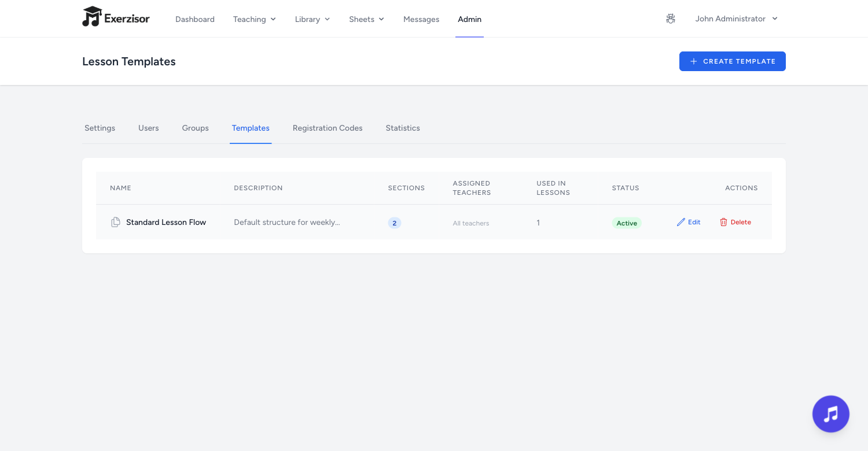Open John Administrator user menu

[x=737, y=19]
